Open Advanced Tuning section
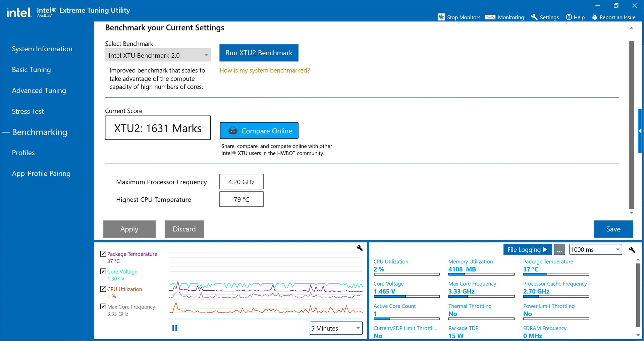The height and width of the screenshot is (341, 644). [39, 91]
